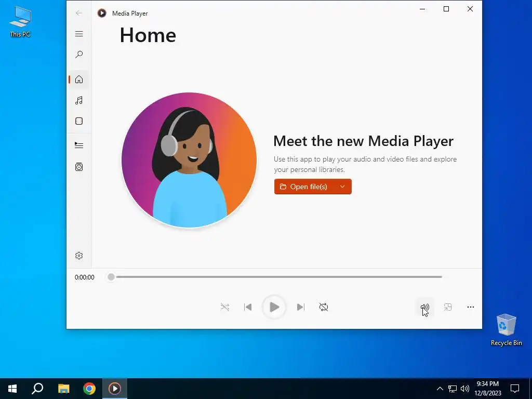This screenshot has width=532, height=399.
Task: Open the notification center icon
Action: 515,389
